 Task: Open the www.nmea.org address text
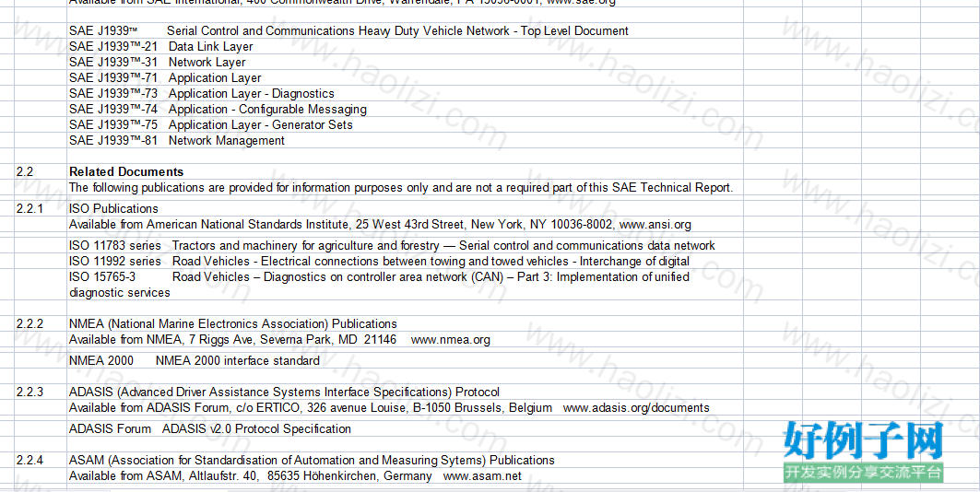[x=450, y=340]
